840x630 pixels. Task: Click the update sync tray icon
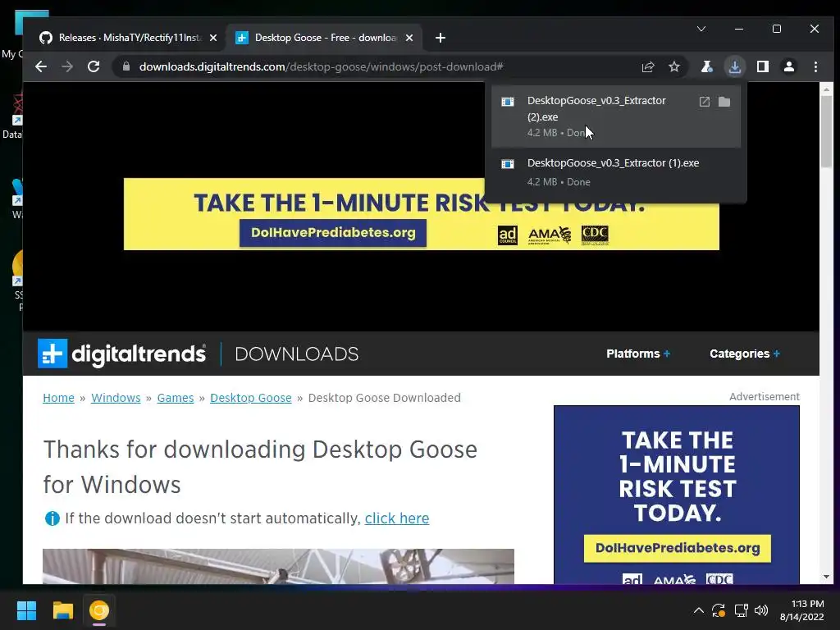pos(719,610)
